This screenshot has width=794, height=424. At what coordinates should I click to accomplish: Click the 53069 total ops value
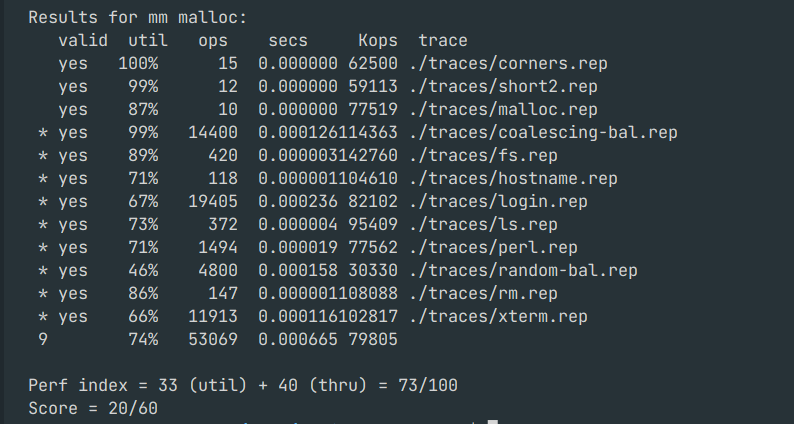[x=213, y=340]
